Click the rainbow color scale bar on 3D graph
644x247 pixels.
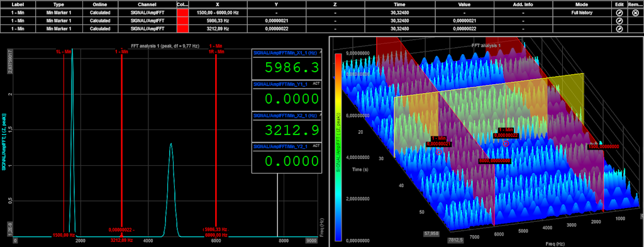338,146
